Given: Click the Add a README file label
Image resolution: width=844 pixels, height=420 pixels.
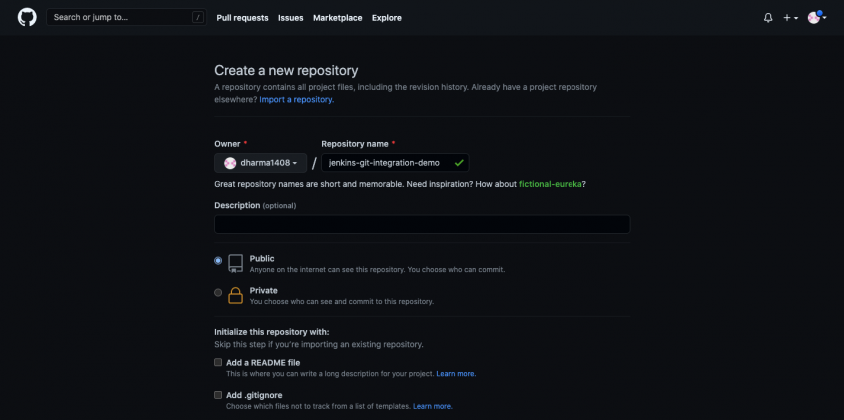Looking at the screenshot, I should [x=263, y=362].
